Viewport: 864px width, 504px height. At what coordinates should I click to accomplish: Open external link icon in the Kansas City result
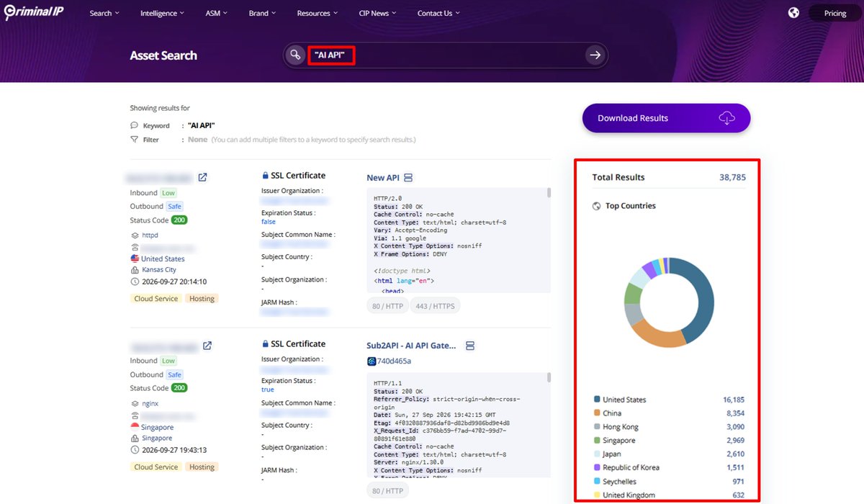pyautogui.click(x=203, y=177)
